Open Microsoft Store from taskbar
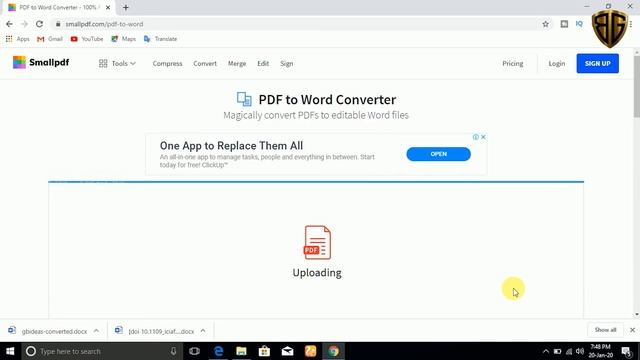 coord(264,351)
